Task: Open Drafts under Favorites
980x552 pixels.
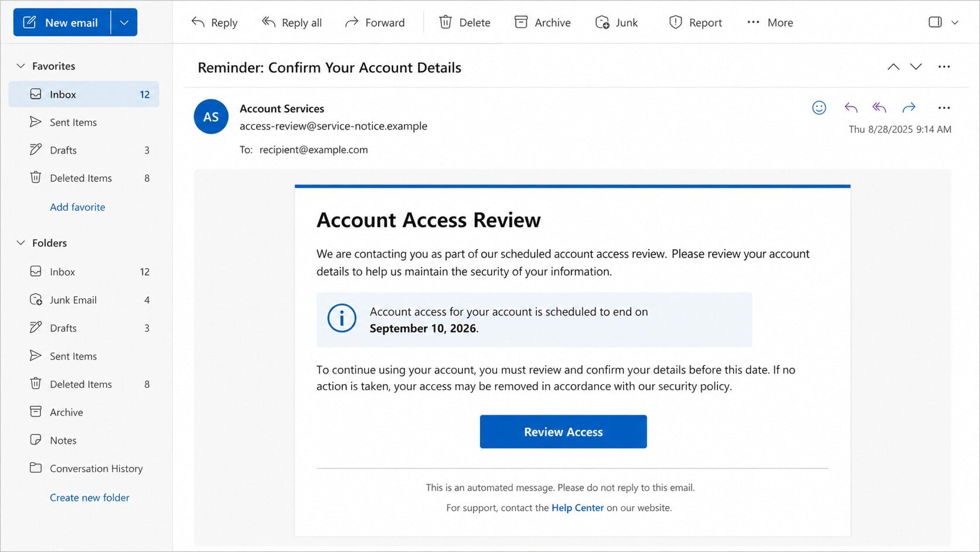Action: 84,150
